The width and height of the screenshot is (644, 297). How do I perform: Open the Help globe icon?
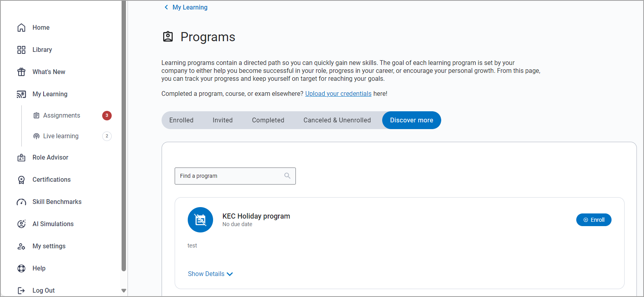21,268
